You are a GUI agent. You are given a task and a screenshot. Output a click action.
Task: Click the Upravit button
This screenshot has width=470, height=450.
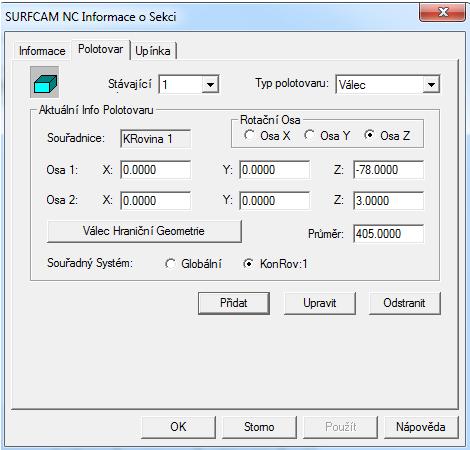click(320, 303)
